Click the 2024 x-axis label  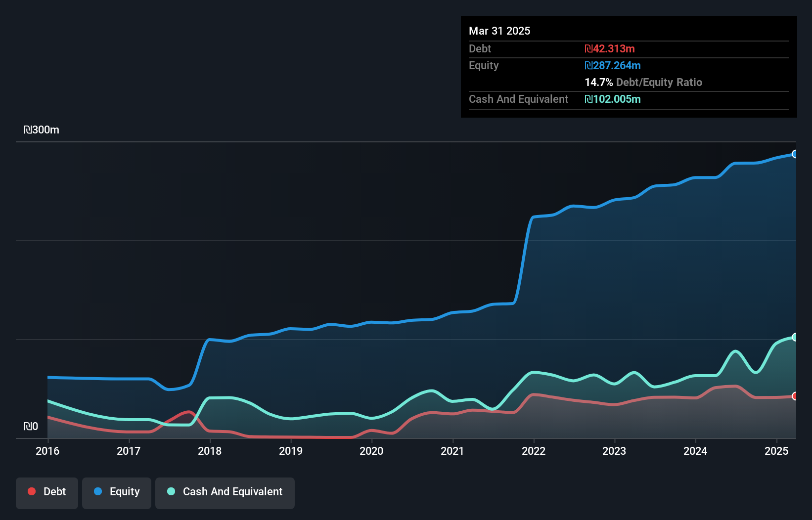(x=695, y=451)
